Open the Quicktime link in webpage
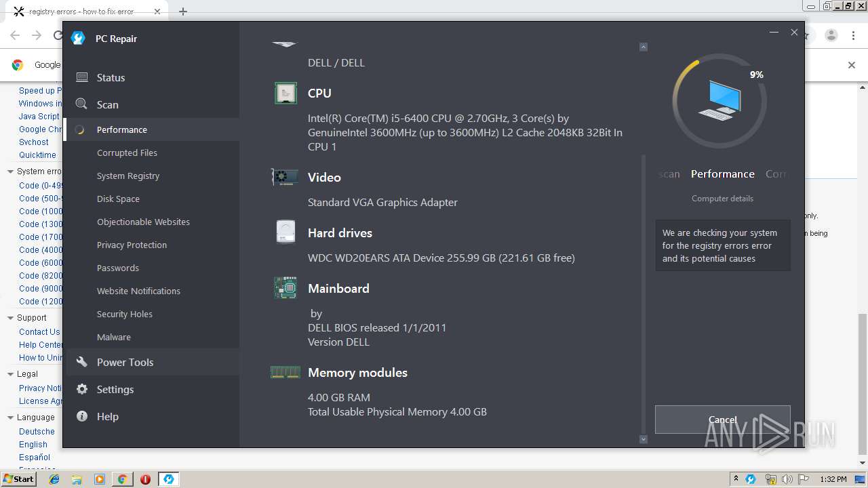Screen dimensions: 868x488 click(37, 155)
